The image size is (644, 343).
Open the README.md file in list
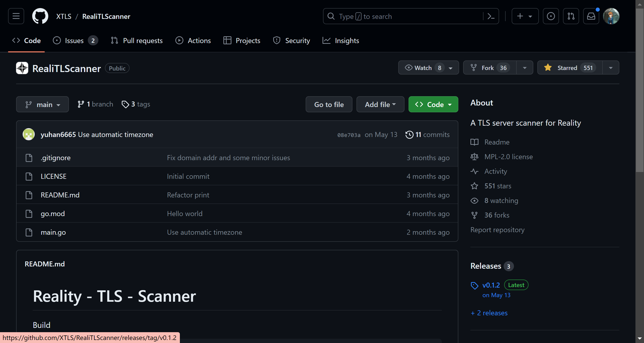tap(60, 195)
